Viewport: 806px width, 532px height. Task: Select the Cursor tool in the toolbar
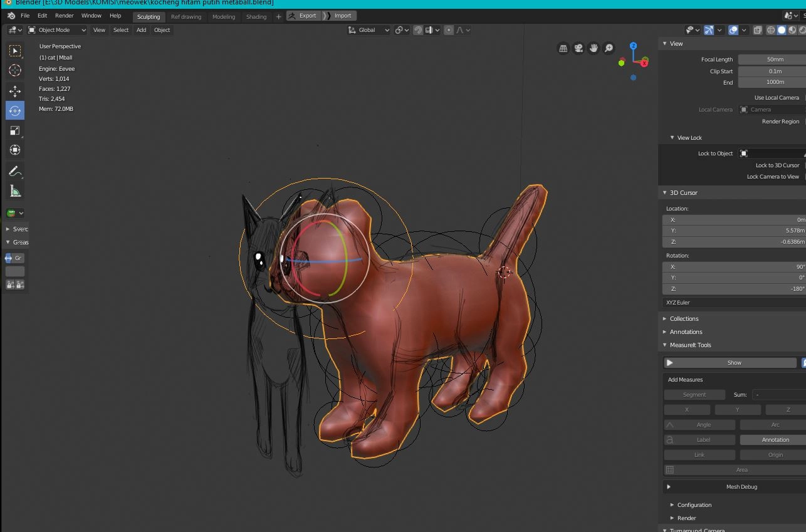(x=15, y=70)
